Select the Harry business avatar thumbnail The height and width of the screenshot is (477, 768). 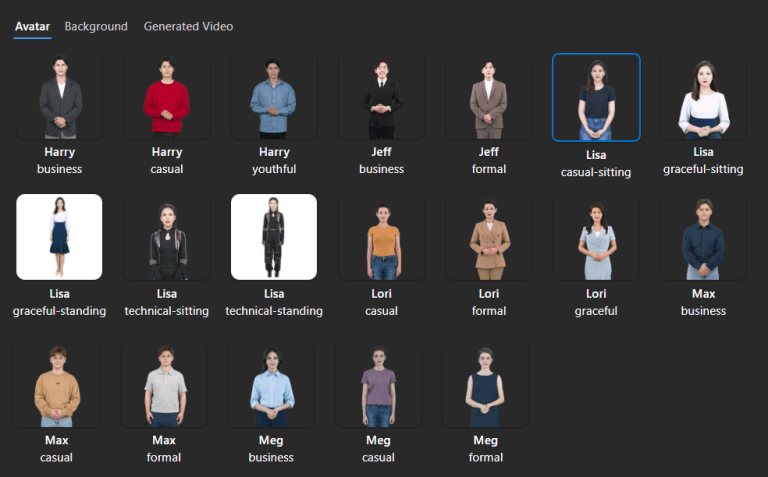[59, 96]
